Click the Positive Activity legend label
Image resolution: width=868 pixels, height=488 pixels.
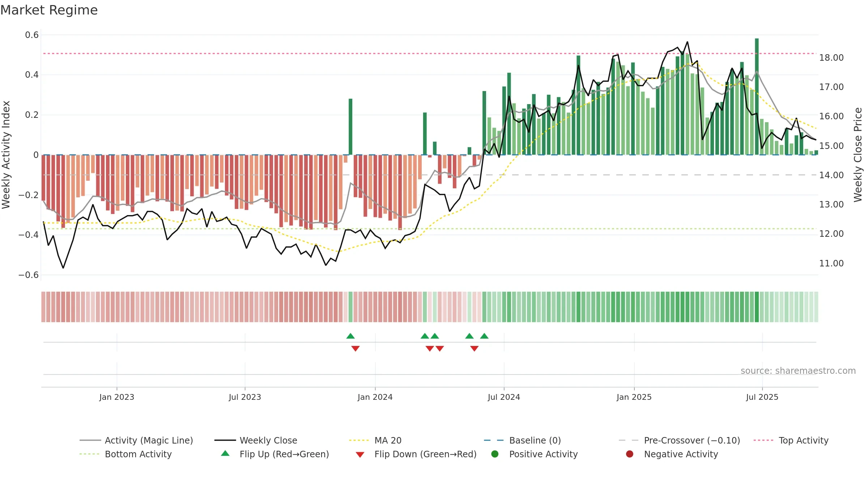[544, 454]
